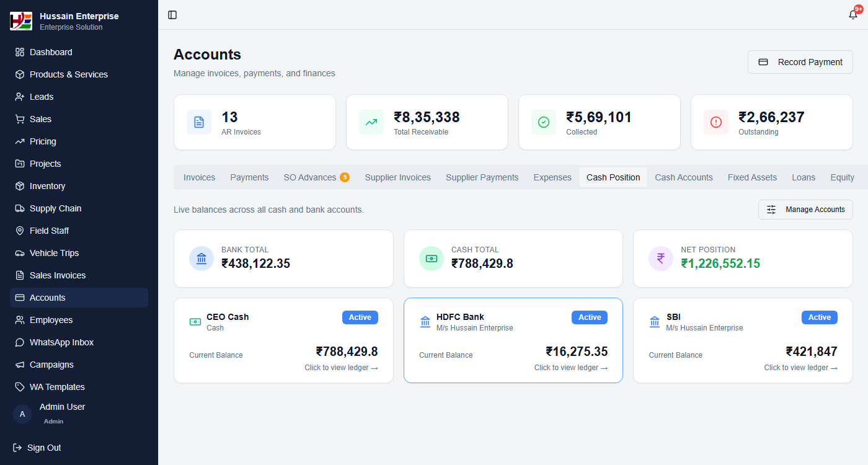Open Projects in the sidebar

tap(79, 164)
